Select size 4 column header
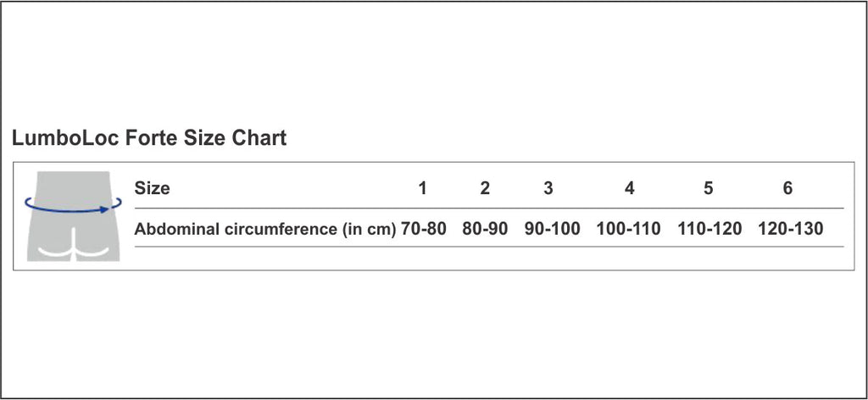 click(629, 188)
